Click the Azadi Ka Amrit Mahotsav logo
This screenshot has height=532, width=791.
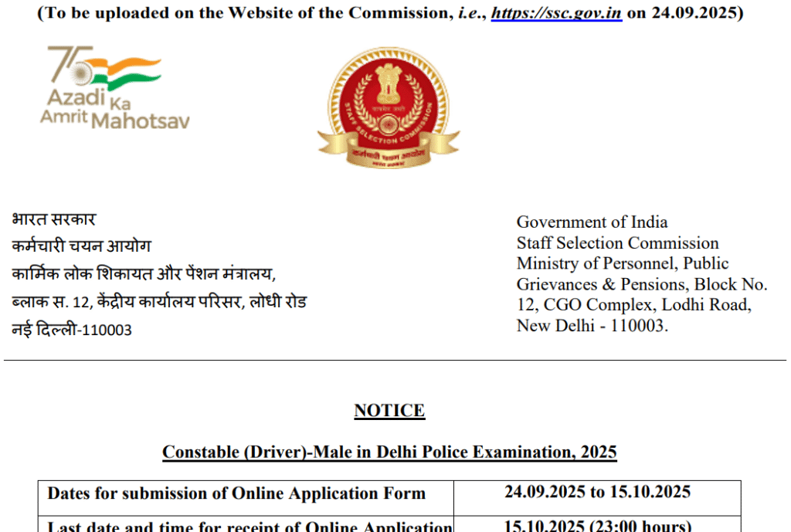[x=114, y=88]
